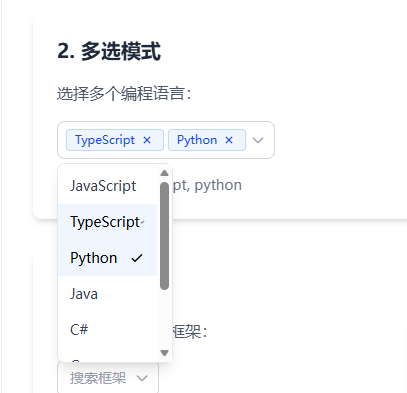This screenshot has width=407, height=393.
Task: Click the small checkmark next to TypeScript
Action: (x=142, y=222)
